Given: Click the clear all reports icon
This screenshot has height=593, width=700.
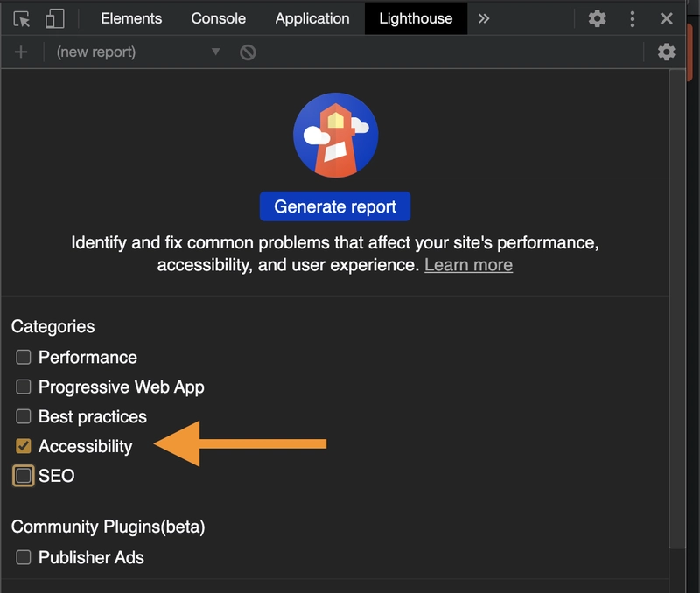Looking at the screenshot, I should (x=248, y=52).
